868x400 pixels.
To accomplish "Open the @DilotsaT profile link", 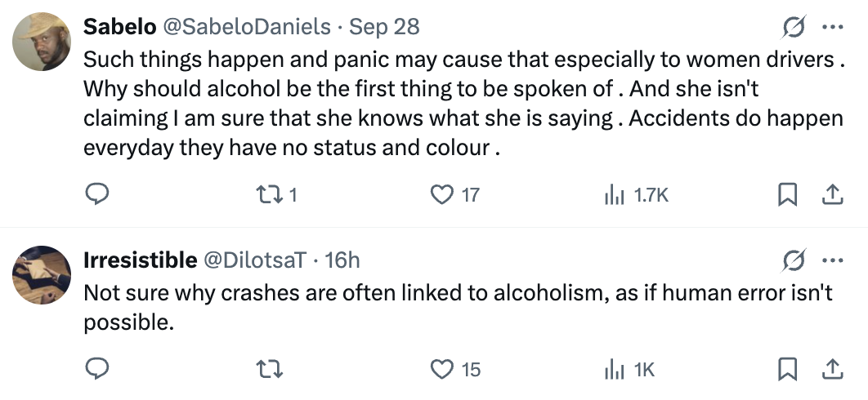I will click(254, 260).
